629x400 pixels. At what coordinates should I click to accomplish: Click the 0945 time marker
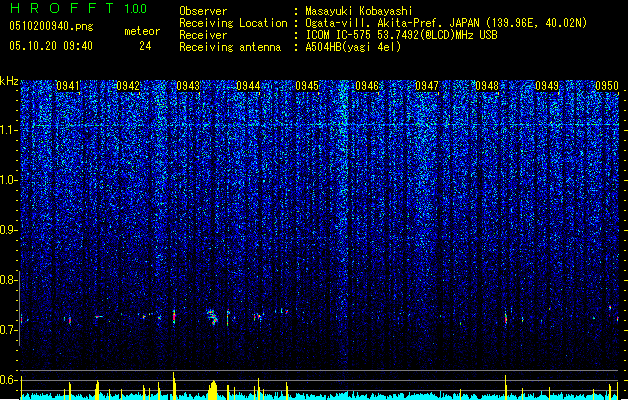[307, 86]
